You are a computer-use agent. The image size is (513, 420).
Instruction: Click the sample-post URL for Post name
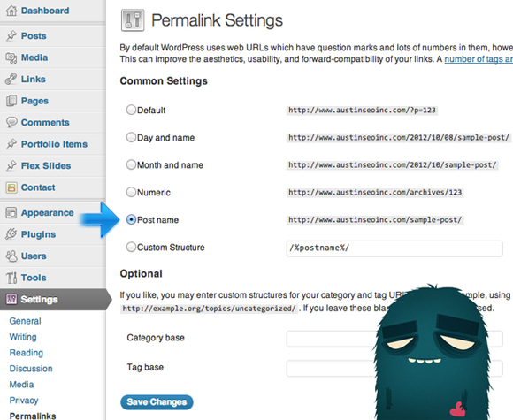point(375,220)
